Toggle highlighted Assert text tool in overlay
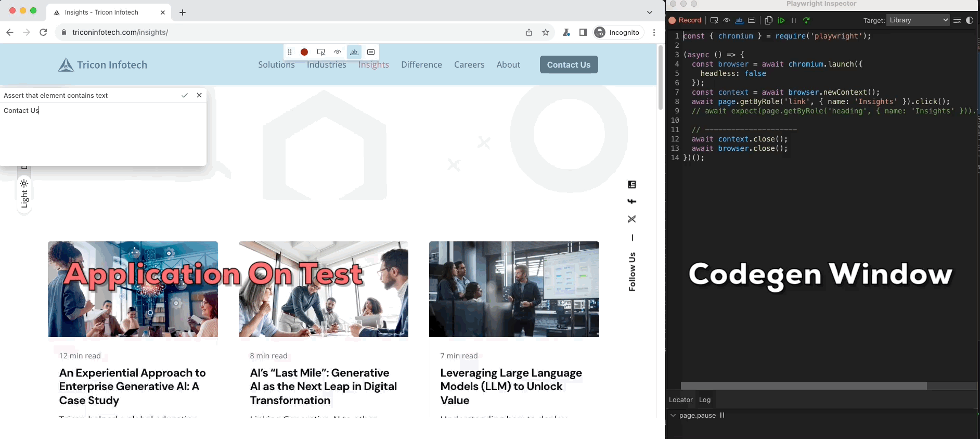980x439 pixels. [354, 52]
